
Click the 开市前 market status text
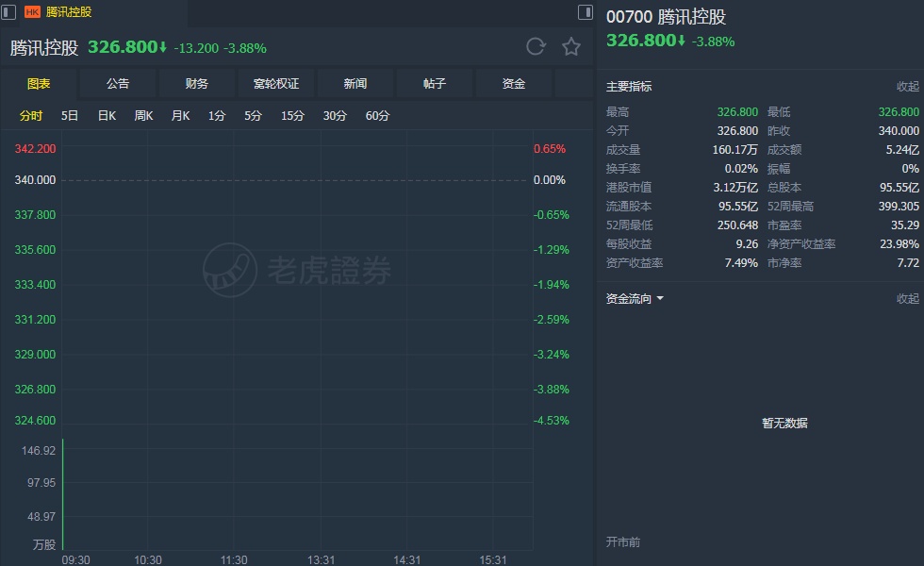tap(623, 541)
